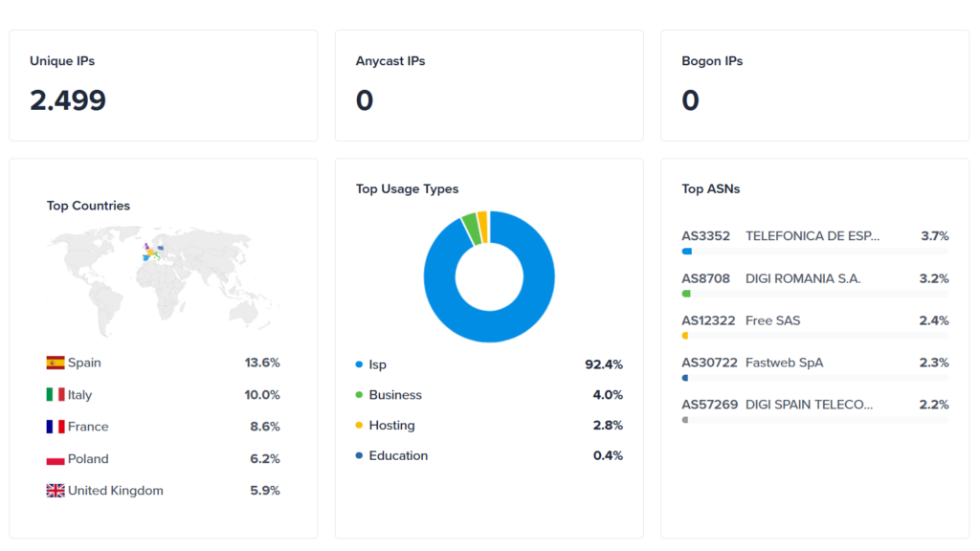The image size is (980, 551).
Task: Click the France flag icon
Action: 56,427
